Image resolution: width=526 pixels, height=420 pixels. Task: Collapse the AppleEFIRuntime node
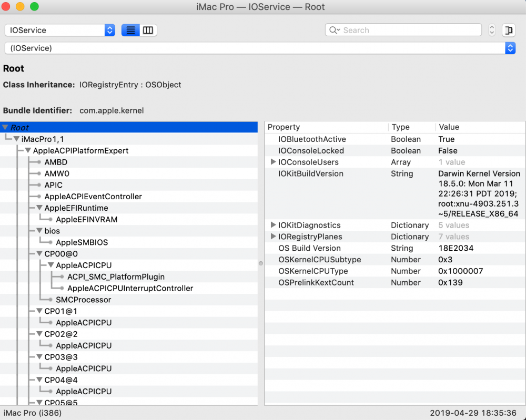(x=39, y=208)
